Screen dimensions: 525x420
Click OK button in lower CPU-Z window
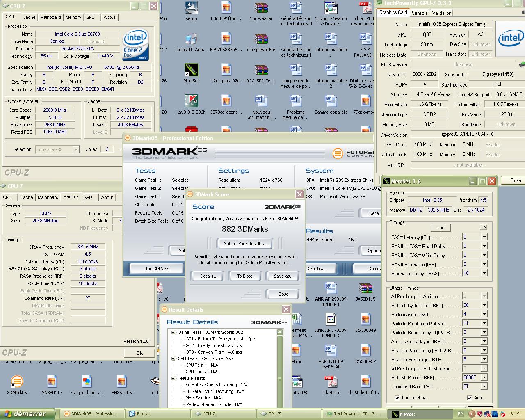point(139,353)
